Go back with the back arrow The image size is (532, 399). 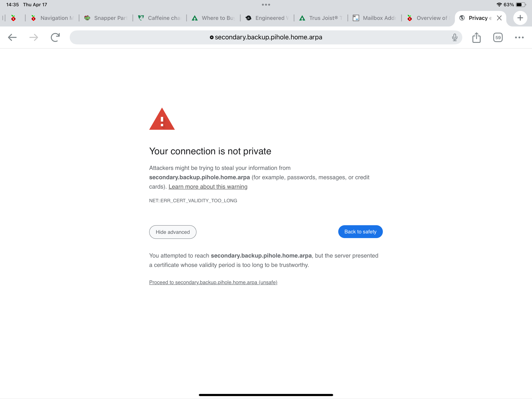tap(12, 37)
